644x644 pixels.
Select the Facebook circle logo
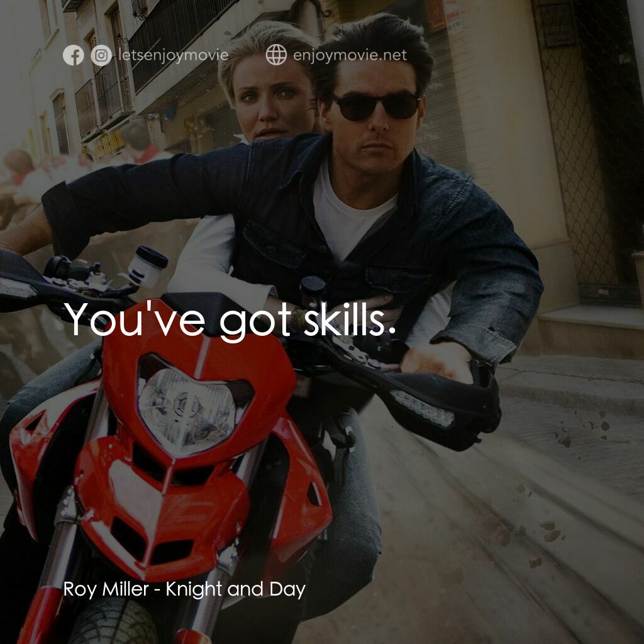73,55
